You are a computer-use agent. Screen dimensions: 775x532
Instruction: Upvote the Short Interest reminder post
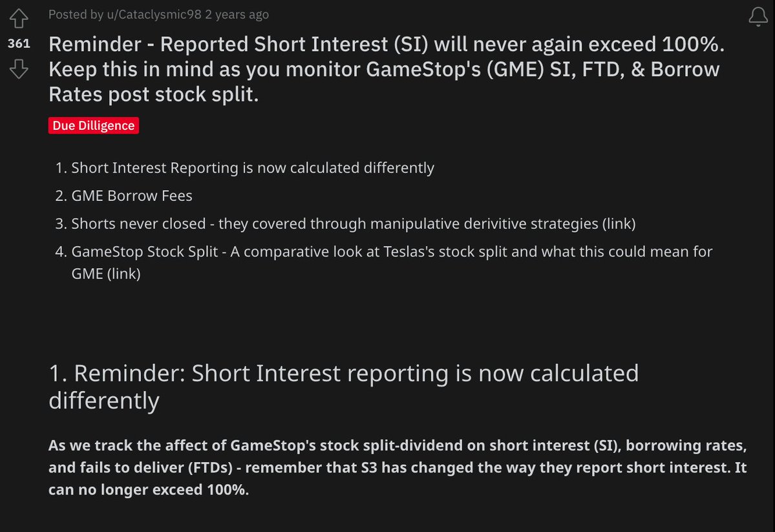(19, 19)
